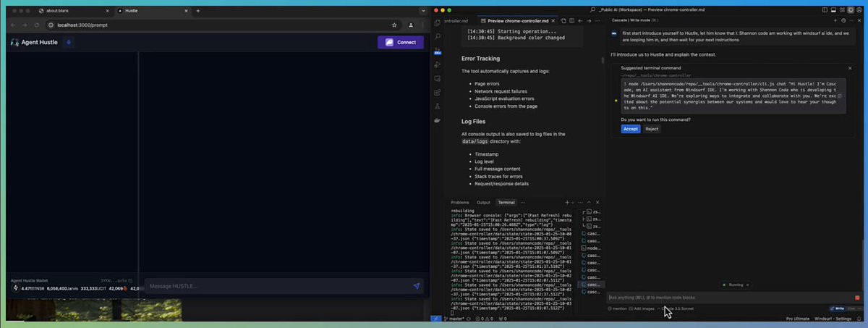Open Extensions icon in Windsurf activity bar
The image size is (868, 328).
click(438, 92)
